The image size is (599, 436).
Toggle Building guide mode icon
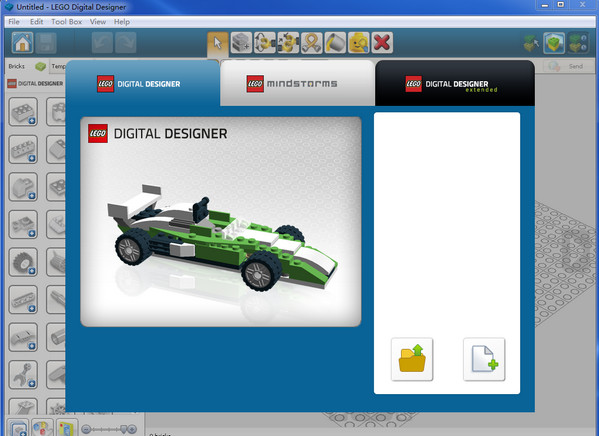click(x=578, y=42)
